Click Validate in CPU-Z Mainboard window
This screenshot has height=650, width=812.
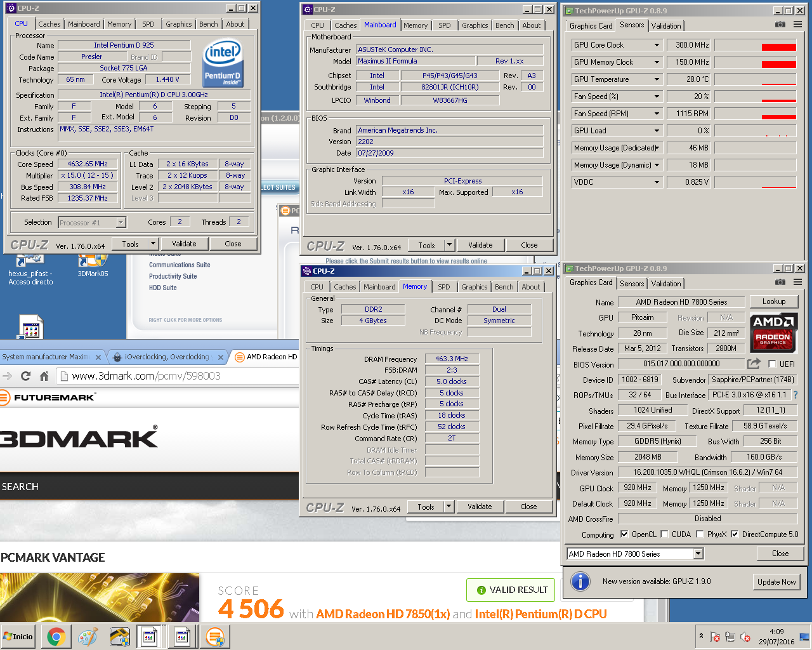pos(480,245)
